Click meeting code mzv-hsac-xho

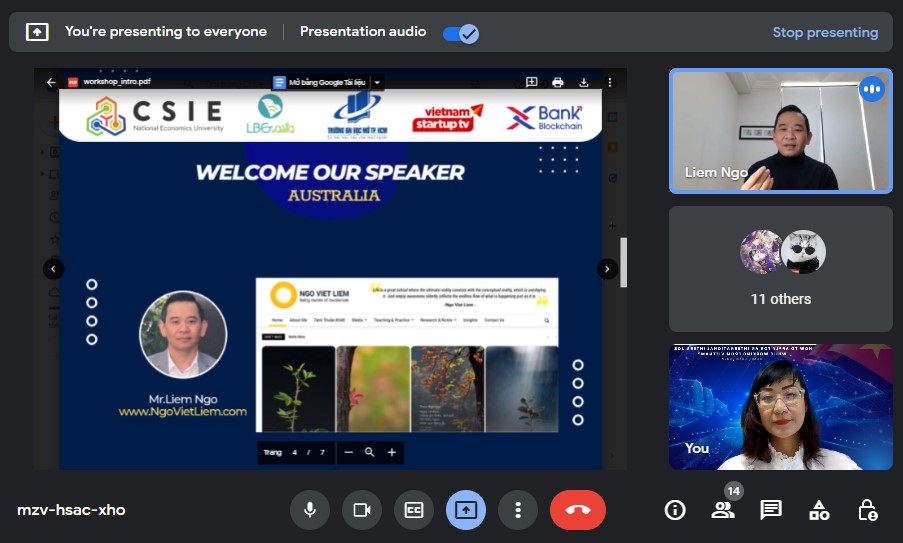pyautogui.click(x=71, y=510)
